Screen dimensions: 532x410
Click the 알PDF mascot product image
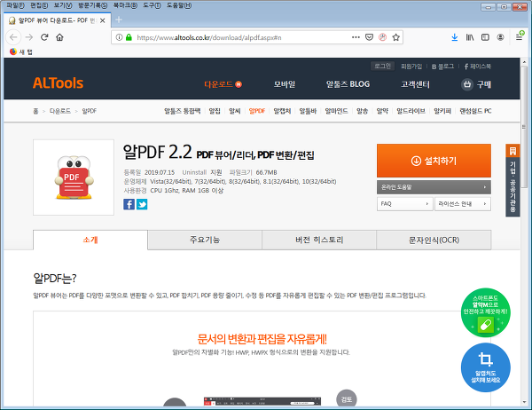point(74,177)
